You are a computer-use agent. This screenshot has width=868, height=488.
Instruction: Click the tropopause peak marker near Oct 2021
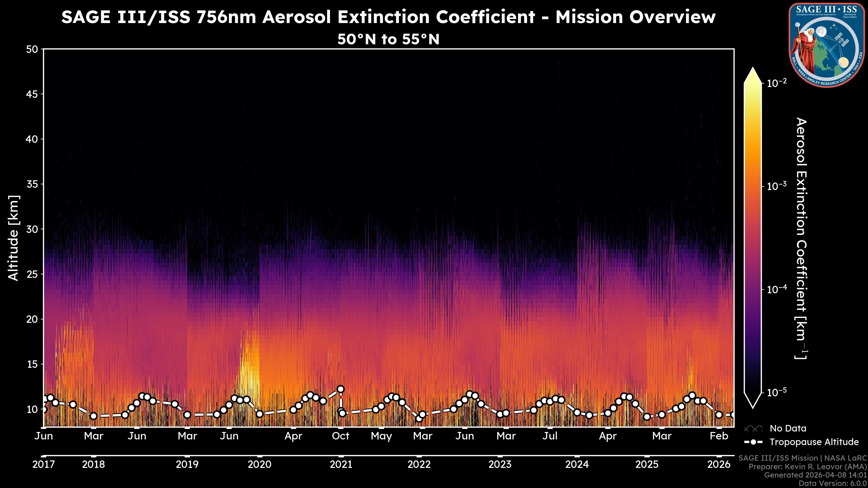341,389
